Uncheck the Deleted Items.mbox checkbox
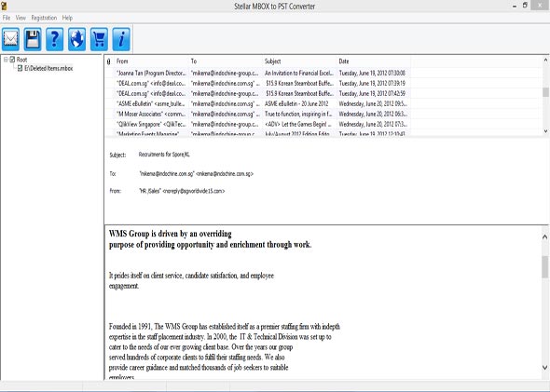550x392 pixels. 20,68
